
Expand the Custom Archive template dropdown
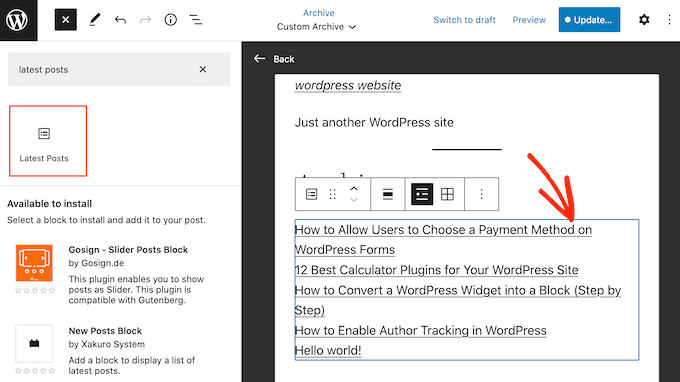pos(316,27)
